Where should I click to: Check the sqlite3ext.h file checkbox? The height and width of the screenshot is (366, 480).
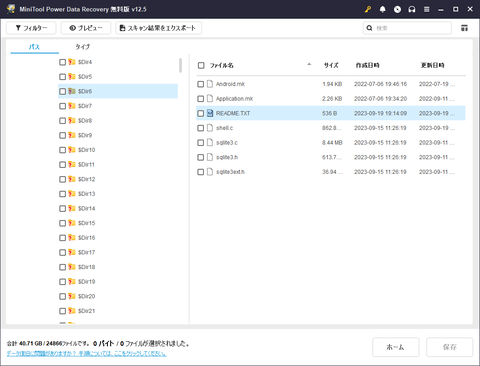(200, 172)
